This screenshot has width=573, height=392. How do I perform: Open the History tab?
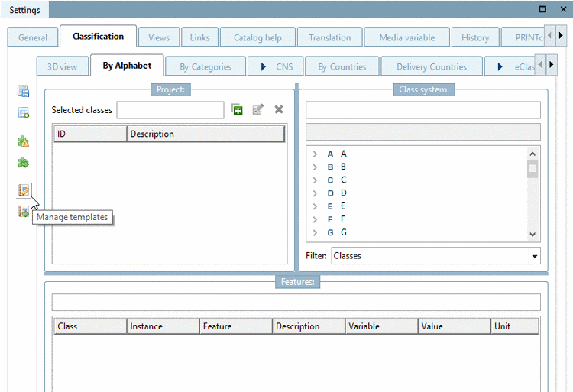pyautogui.click(x=475, y=37)
